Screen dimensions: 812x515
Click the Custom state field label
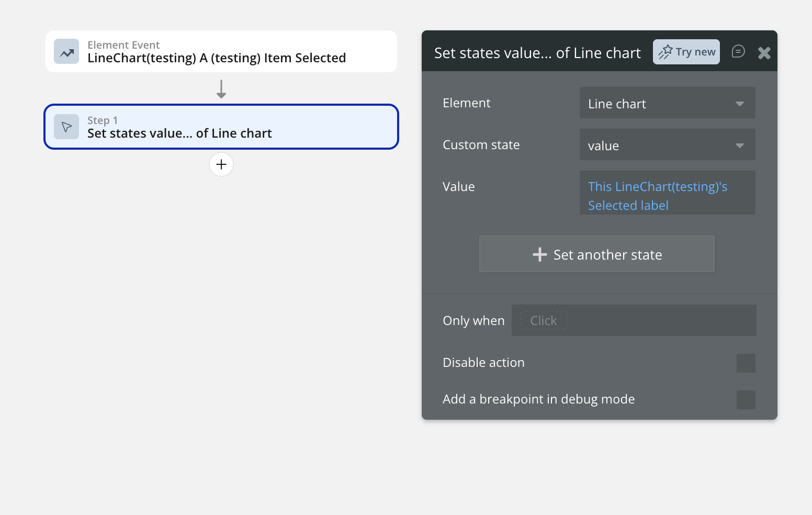(x=481, y=145)
